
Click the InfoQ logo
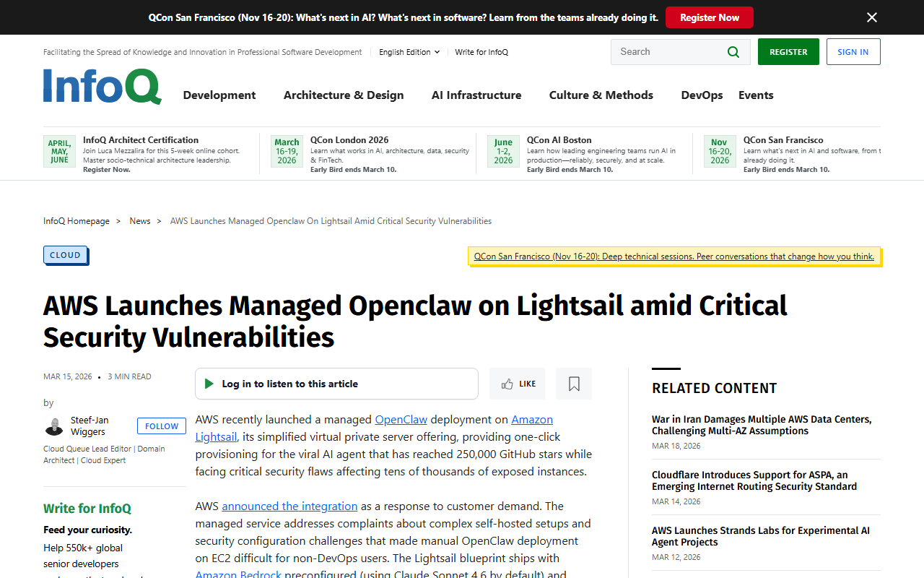[102, 86]
